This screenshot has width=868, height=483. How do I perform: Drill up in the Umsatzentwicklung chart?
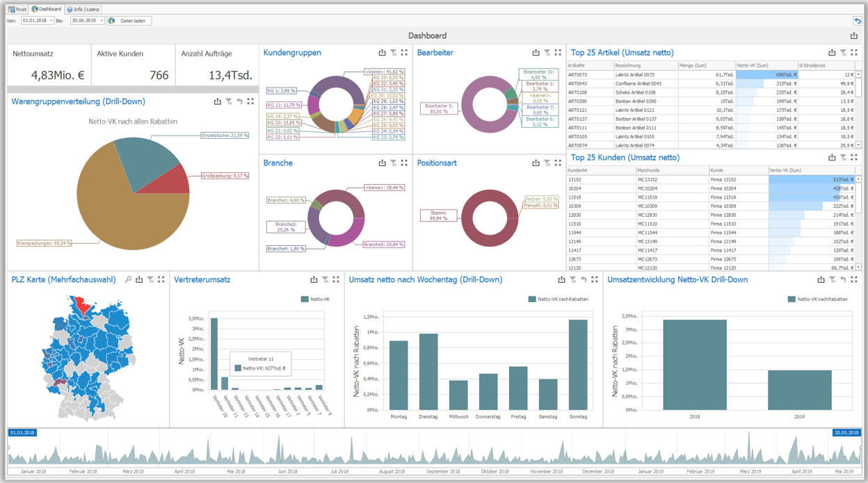[843, 280]
